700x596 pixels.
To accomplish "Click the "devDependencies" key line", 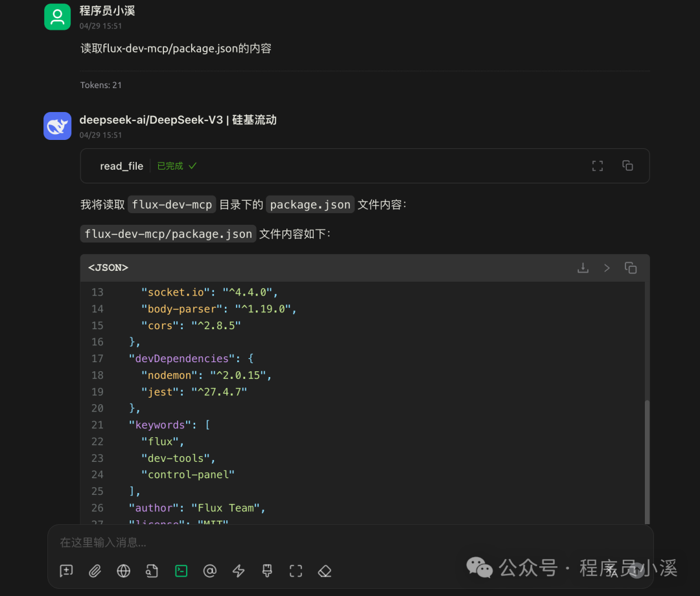I will pos(191,358).
